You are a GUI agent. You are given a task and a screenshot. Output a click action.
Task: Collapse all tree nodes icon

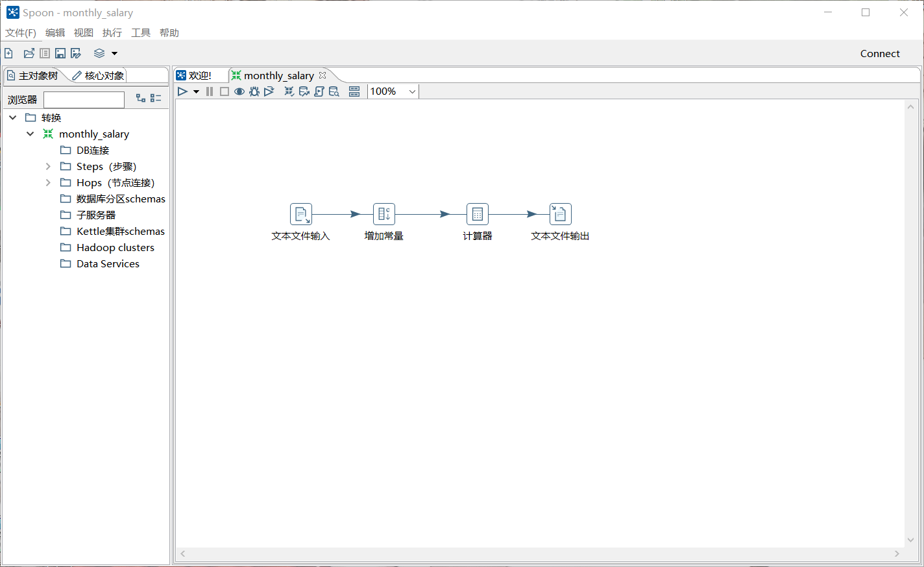tap(156, 98)
